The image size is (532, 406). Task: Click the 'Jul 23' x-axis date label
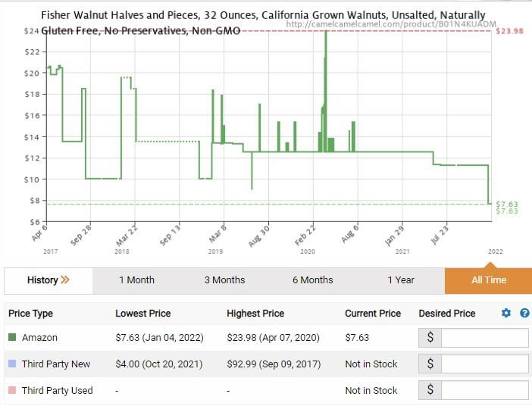(x=440, y=234)
